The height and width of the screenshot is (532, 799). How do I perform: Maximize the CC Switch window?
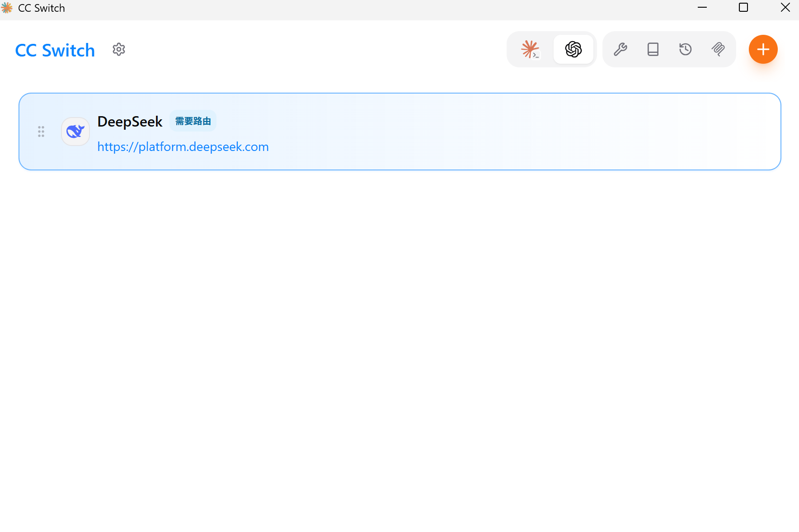click(x=743, y=8)
